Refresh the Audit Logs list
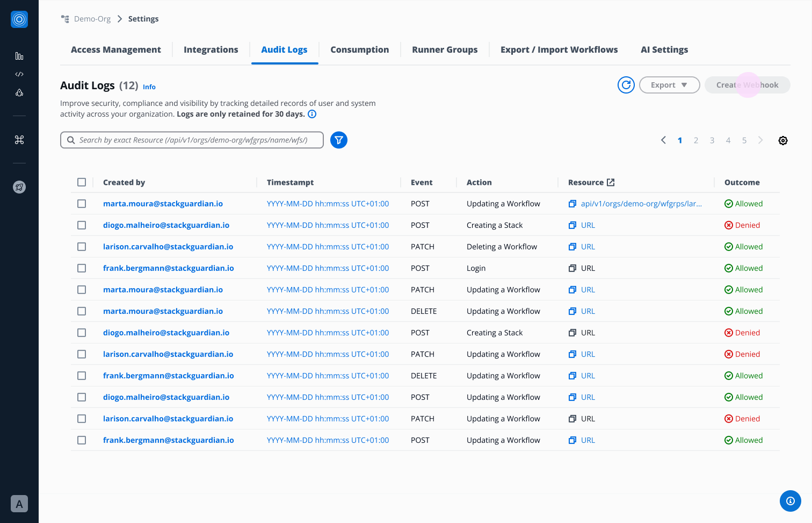812x523 pixels. pos(626,84)
